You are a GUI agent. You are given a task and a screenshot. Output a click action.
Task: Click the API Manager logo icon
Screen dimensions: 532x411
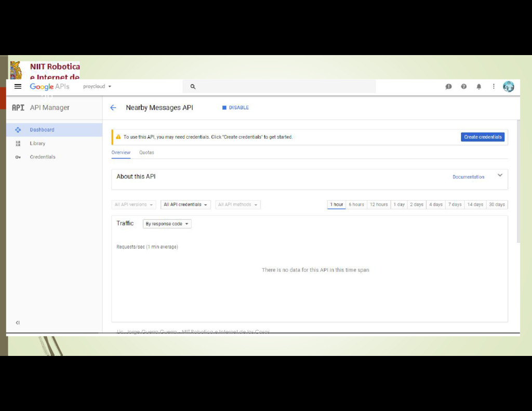[x=18, y=108]
